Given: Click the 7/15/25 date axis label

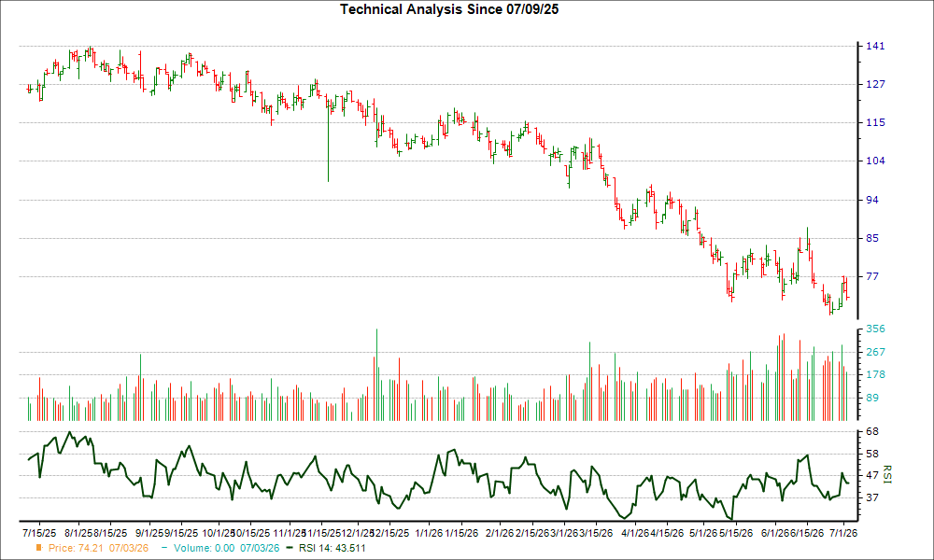Looking at the screenshot, I should click(x=39, y=533).
